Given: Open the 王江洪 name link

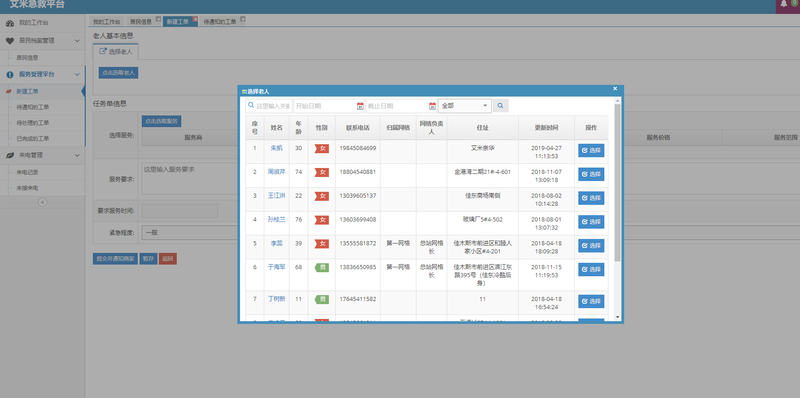Looking at the screenshot, I should [276, 195].
